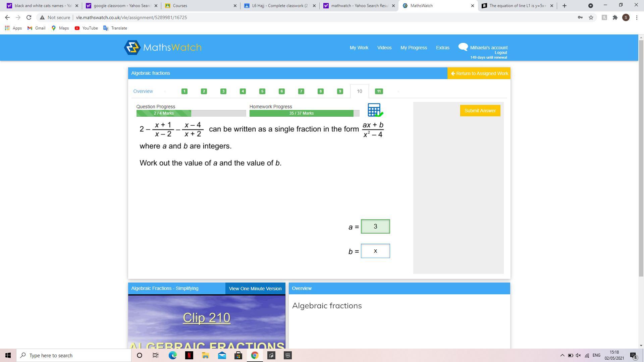Screen dimensions: 644x362
Task: Click the Question Progress bar
Action: tap(191, 113)
